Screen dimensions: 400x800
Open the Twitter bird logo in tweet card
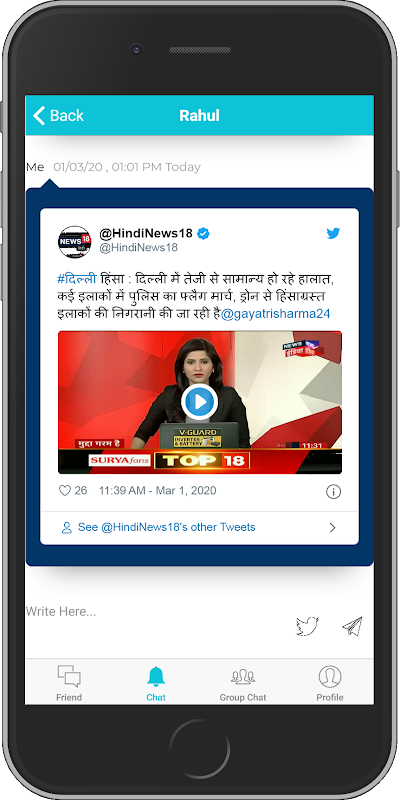pos(333,234)
